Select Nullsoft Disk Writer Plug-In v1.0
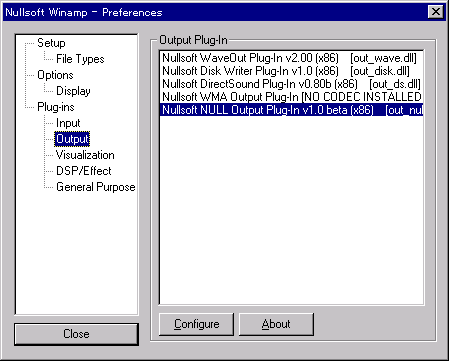 tap(292, 71)
